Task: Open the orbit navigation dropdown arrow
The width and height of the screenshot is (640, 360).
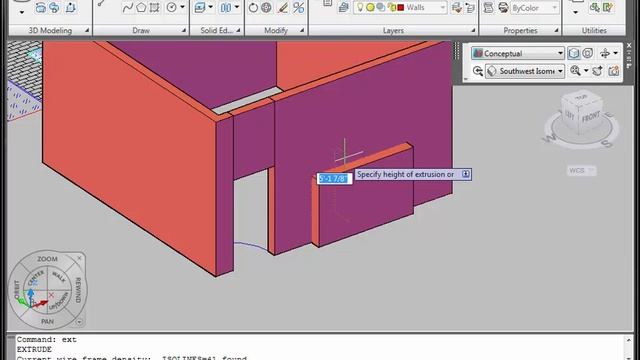Action: pos(616,53)
